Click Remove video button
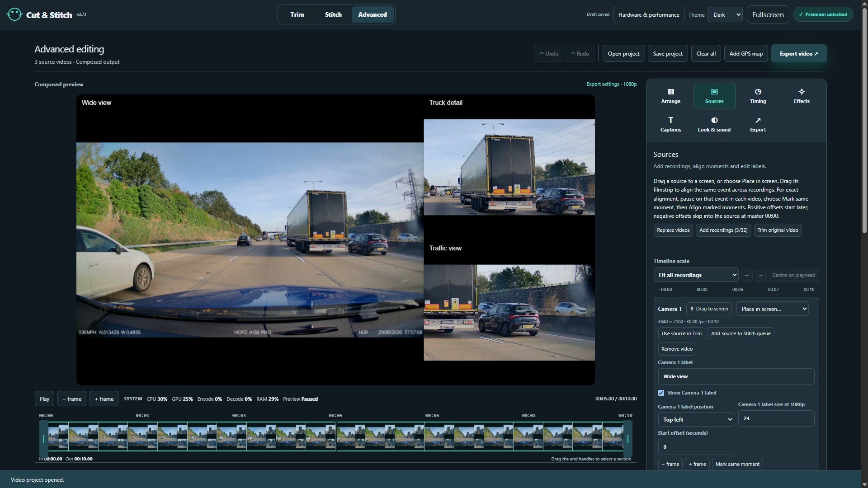 (x=677, y=349)
